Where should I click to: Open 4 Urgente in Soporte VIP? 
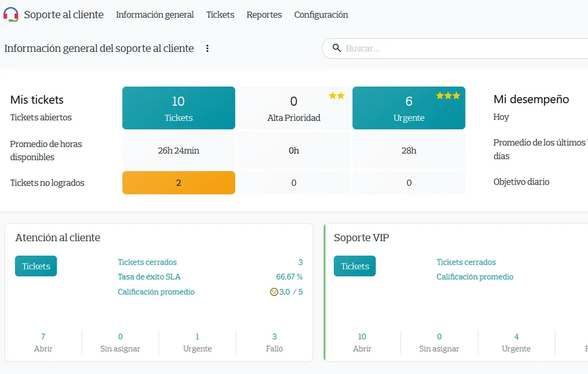tap(516, 342)
